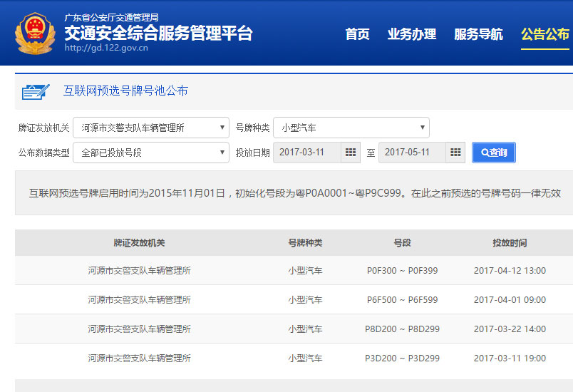Expand 号牌种类 dropdown showing 小型汽车
This screenshot has height=392, width=573.
pyautogui.click(x=351, y=128)
